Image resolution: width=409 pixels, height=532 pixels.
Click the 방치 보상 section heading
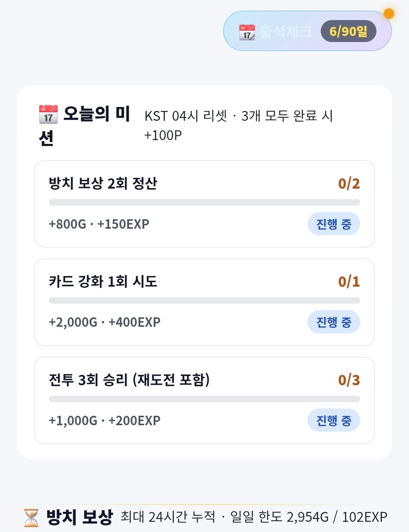tap(80, 517)
